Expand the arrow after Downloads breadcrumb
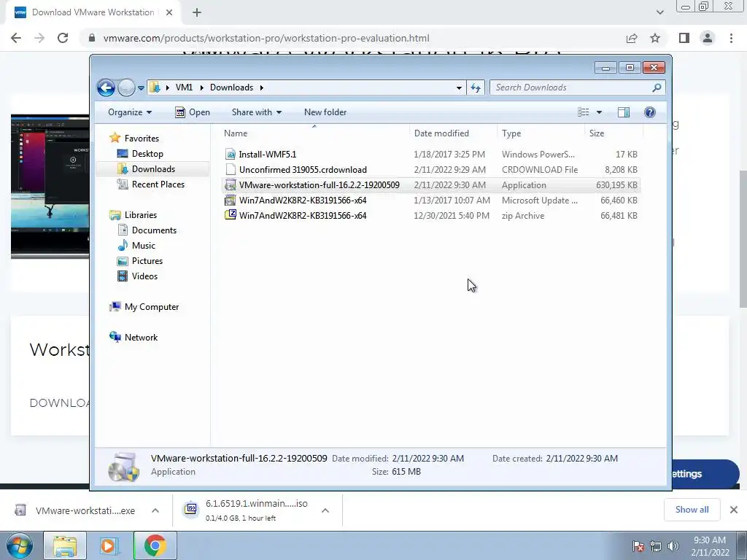 (x=262, y=87)
